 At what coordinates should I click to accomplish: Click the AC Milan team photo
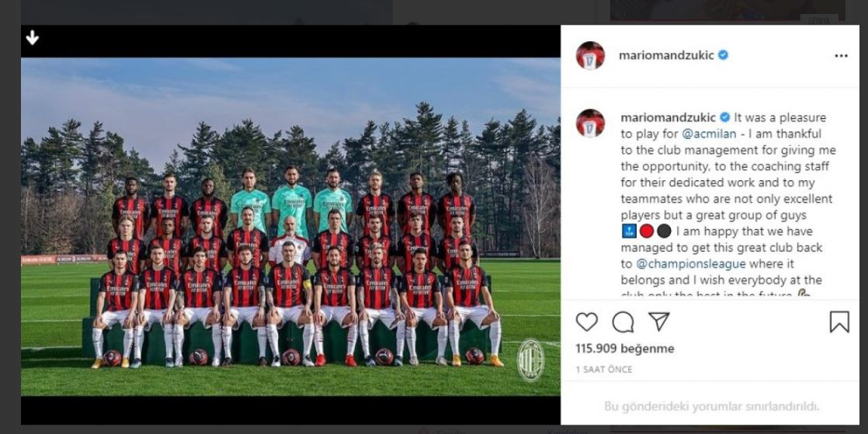coord(290,227)
